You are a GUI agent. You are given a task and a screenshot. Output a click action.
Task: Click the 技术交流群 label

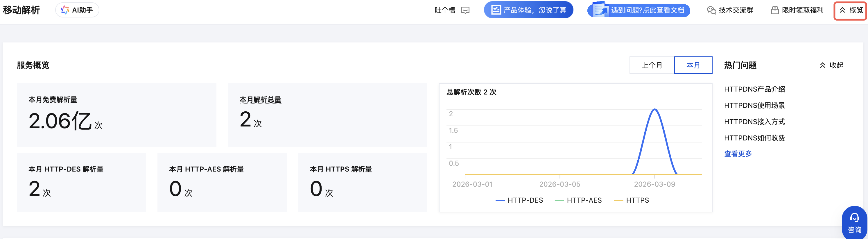click(736, 10)
